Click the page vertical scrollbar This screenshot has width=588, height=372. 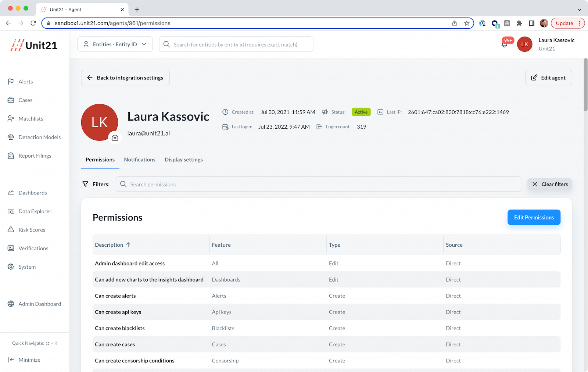pos(585,85)
